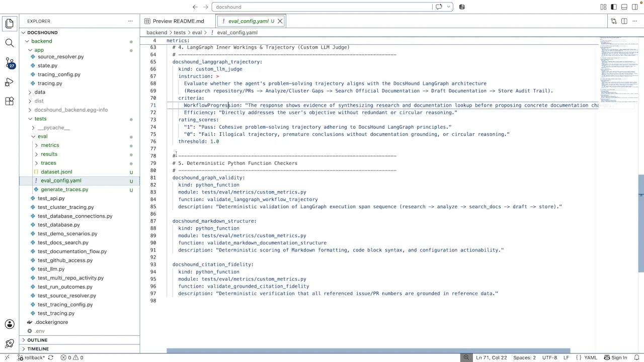Screen dimensions: 644x362
Task: Open the Explorer view in activity bar
Action: [x=10, y=23]
